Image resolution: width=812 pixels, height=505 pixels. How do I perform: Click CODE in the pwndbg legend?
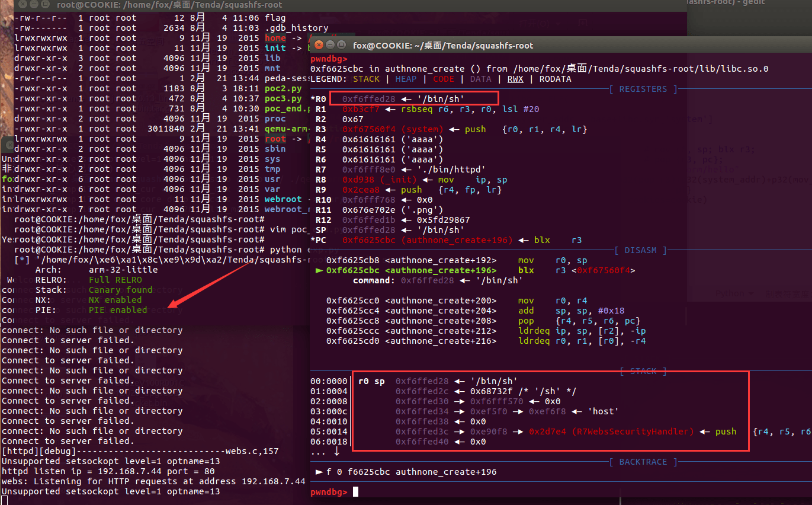point(444,79)
